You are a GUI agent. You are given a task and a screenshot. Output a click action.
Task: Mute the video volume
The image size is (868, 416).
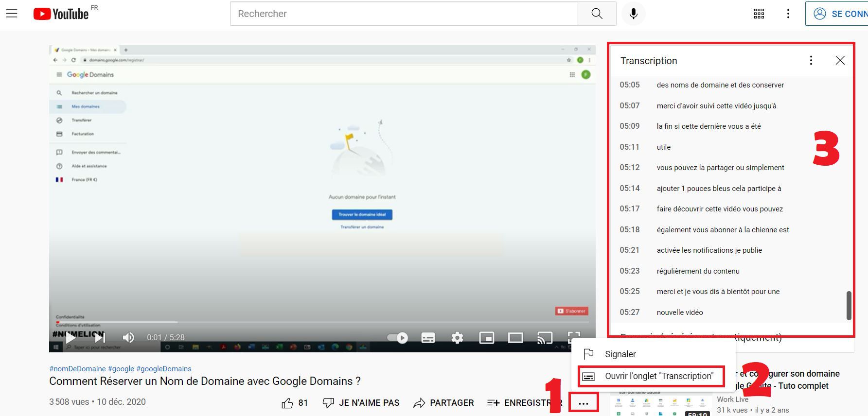pyautogui.click(x=128, y=337)
